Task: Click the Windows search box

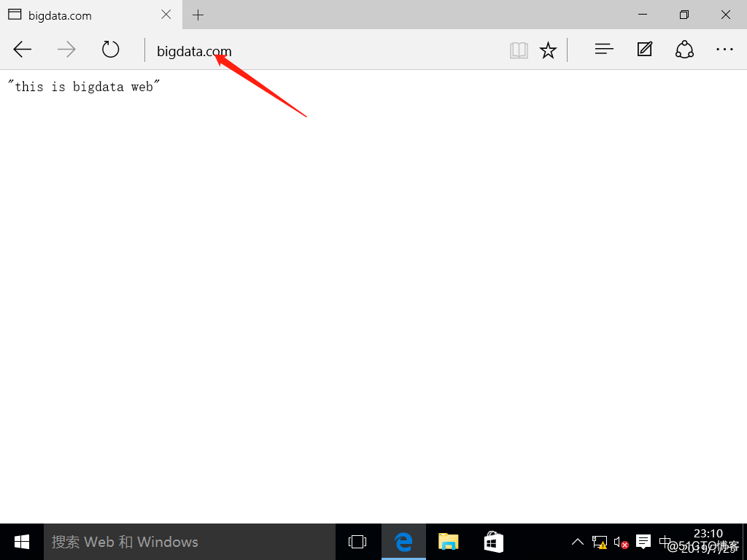Action: click(x=190, y=542)
